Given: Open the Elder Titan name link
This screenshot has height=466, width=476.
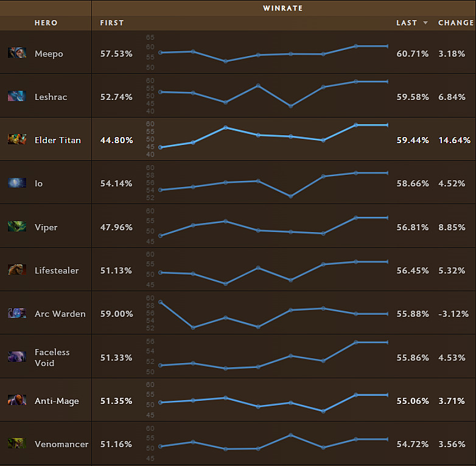Looking at the screenshot, I should click(x=58, y=140).
